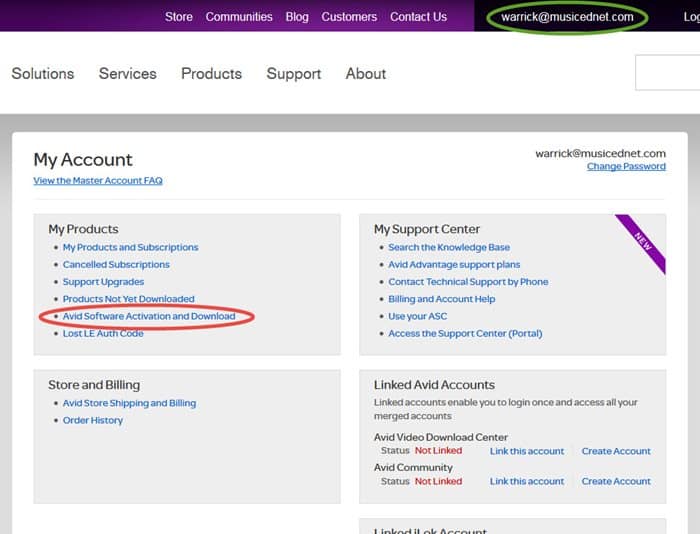This screenshot has height=534, width=700.
Task: Open Avid Advantage support plans
Action: coord(454,264)
